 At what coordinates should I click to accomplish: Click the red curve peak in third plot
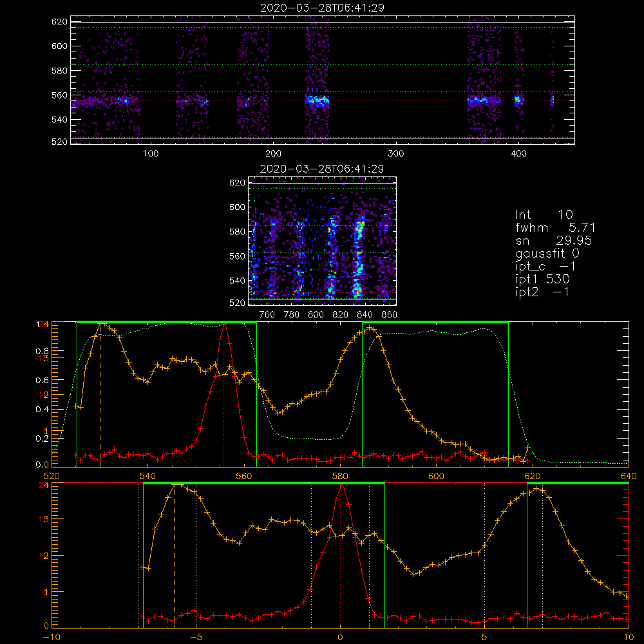pos(224,325)
